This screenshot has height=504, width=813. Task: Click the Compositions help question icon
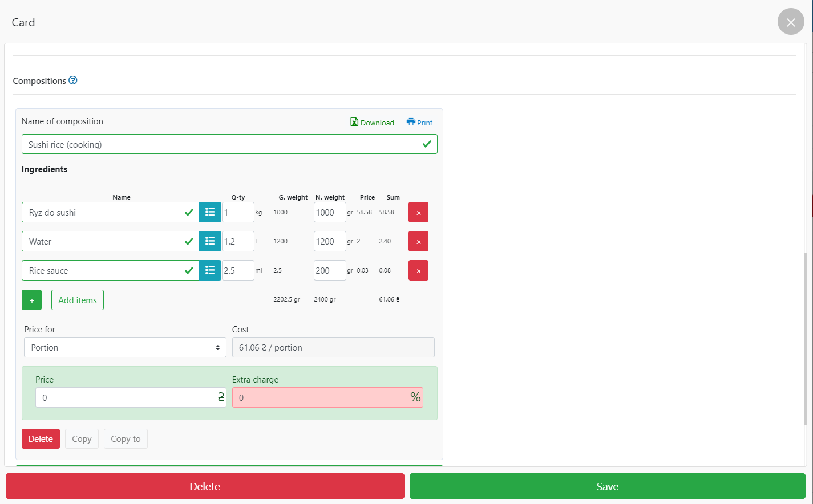73,80
